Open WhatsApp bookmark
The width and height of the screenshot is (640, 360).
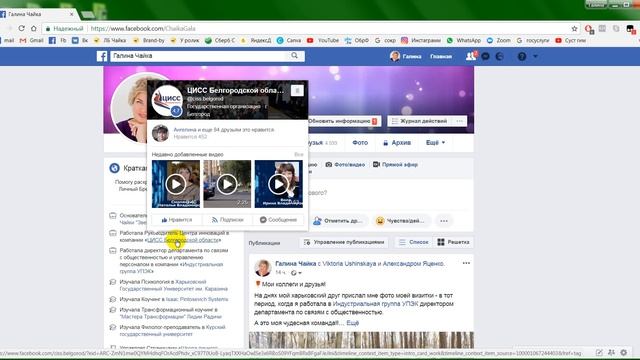pyautogui.click(x=464, y=40)
